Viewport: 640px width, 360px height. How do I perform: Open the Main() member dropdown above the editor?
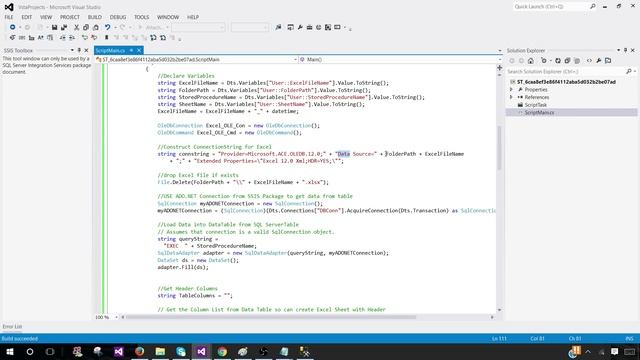click(x=500, y=60)
